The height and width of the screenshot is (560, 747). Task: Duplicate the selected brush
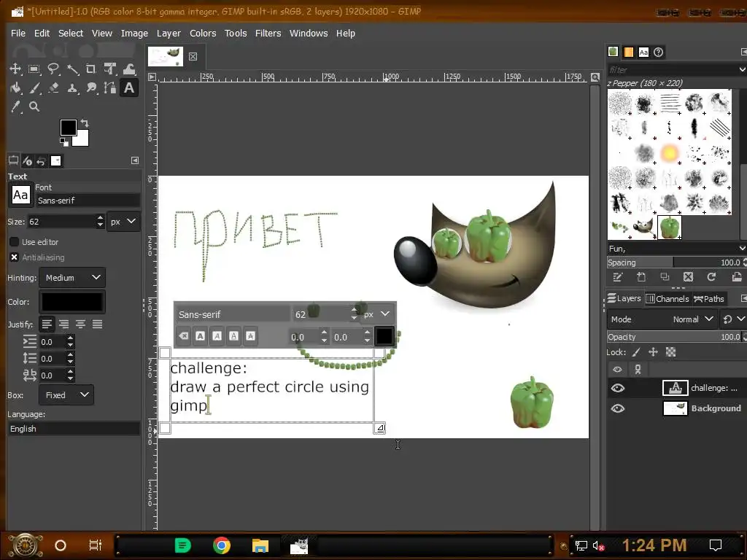click(x=665, y=277)
